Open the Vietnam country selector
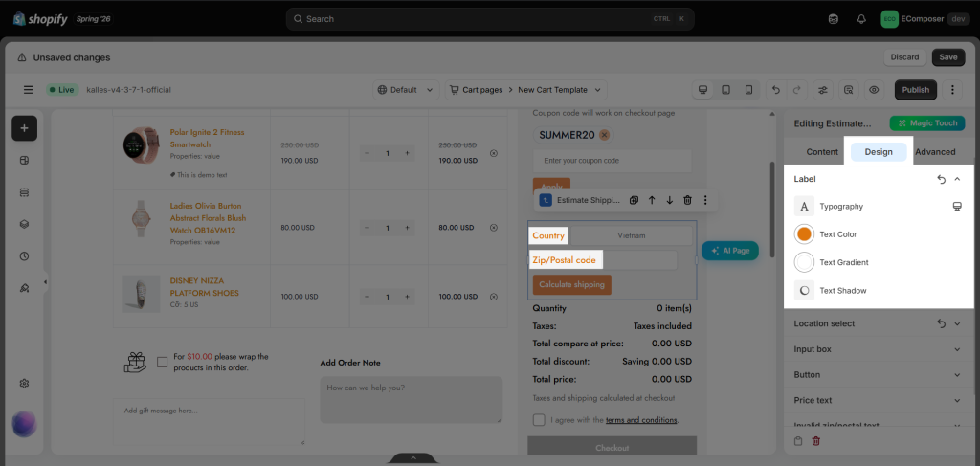 [x=632, y=235]
